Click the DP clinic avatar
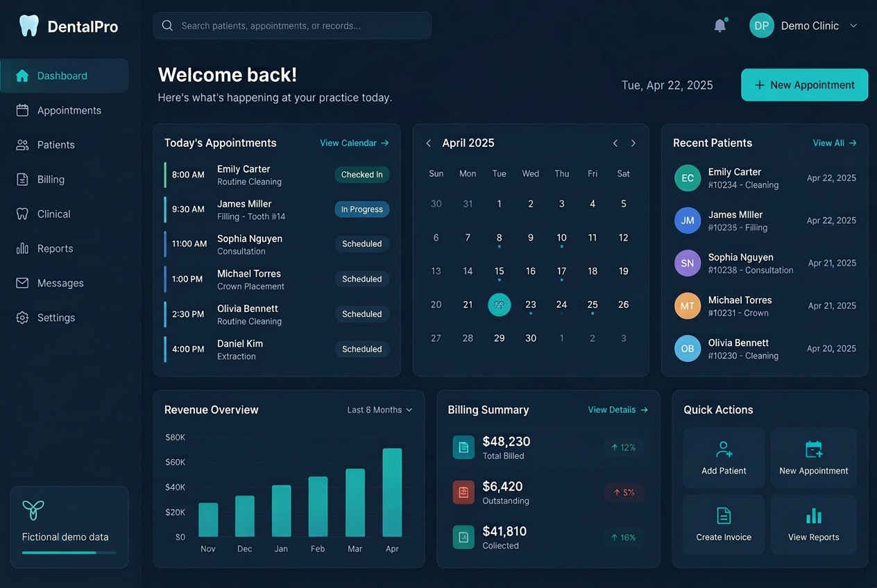 [761, 26]
